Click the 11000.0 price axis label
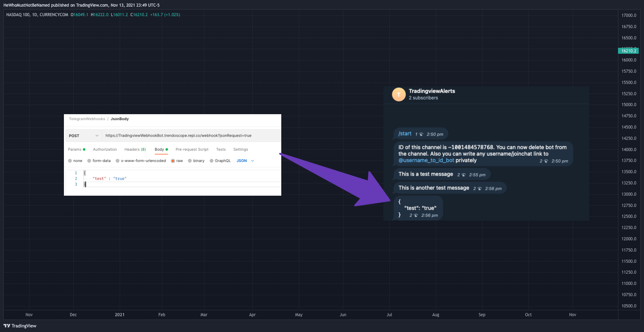 pyautogui.click(x=629, y=284)
